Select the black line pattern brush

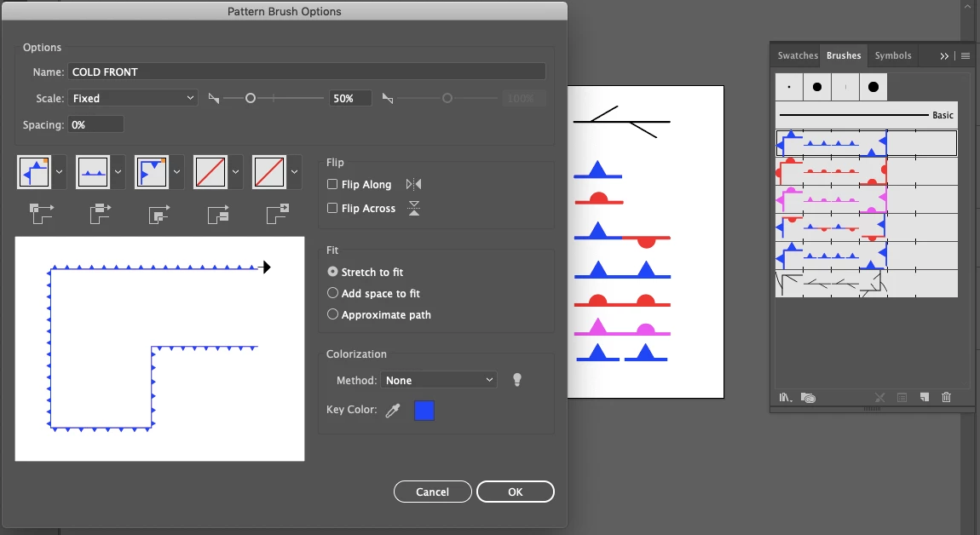tap(867, 283)
